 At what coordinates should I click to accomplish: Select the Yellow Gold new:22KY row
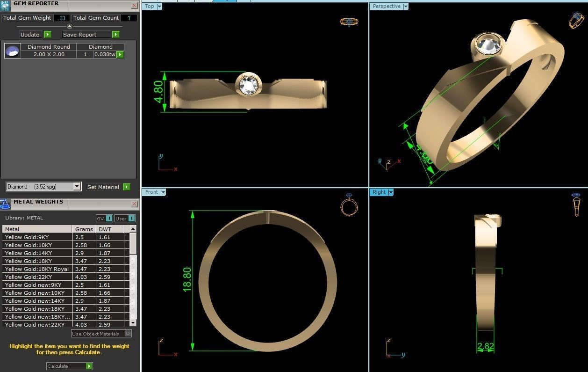click(66, 324)
